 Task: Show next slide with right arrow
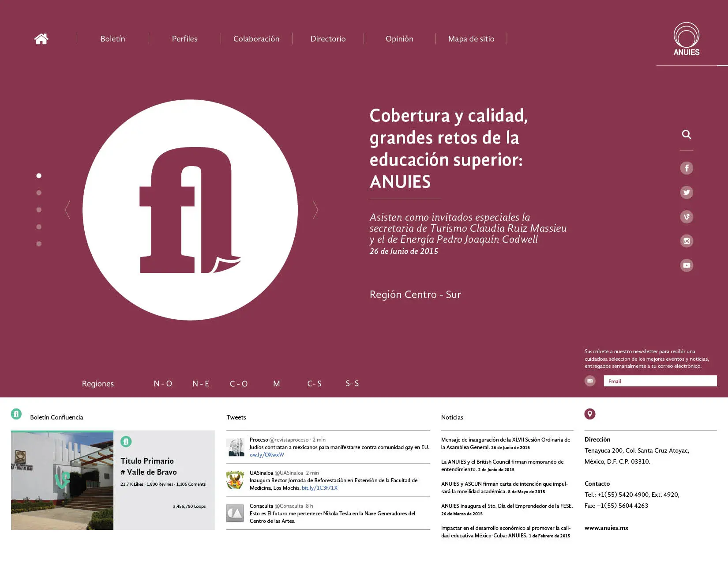click(315, 210)
